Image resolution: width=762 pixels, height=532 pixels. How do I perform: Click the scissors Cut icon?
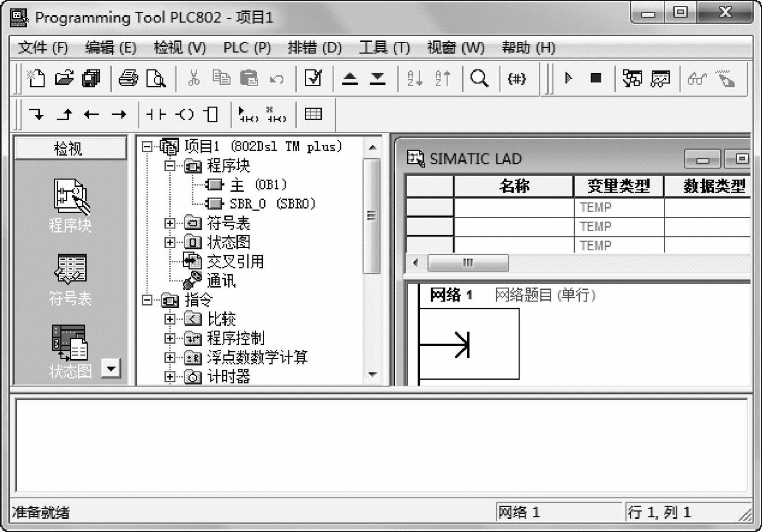194,79
